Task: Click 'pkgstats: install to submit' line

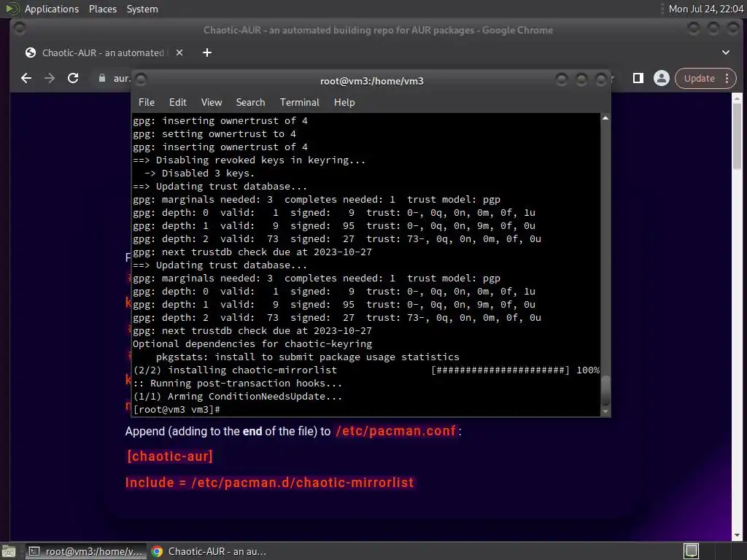Action: click(307, 357)
